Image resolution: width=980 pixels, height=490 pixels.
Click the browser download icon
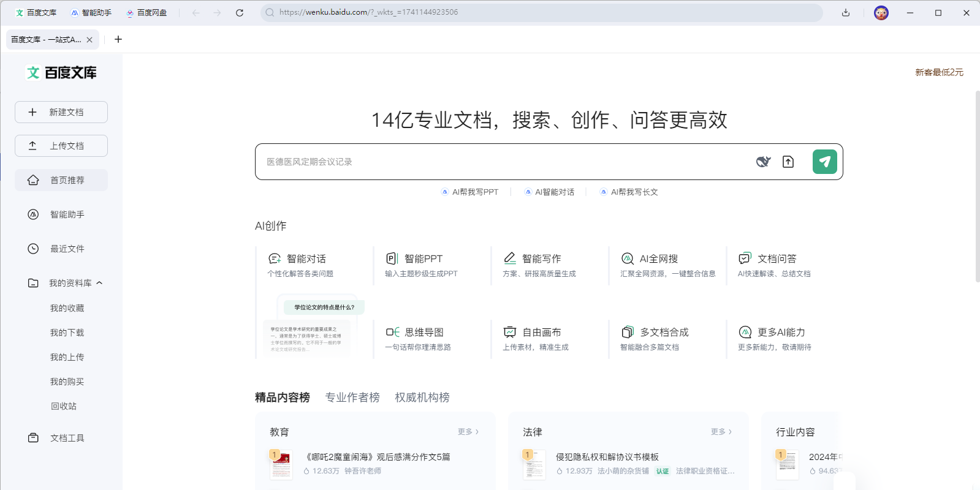pyautogui.click(x=846, y=13)
